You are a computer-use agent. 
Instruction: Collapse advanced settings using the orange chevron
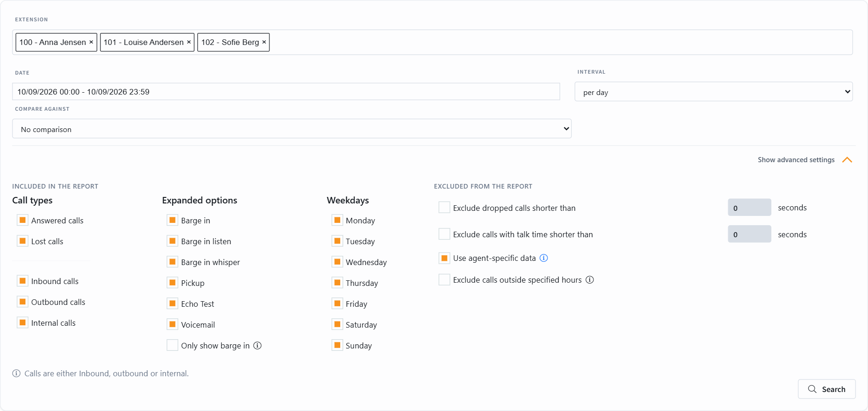coord(847,160)
